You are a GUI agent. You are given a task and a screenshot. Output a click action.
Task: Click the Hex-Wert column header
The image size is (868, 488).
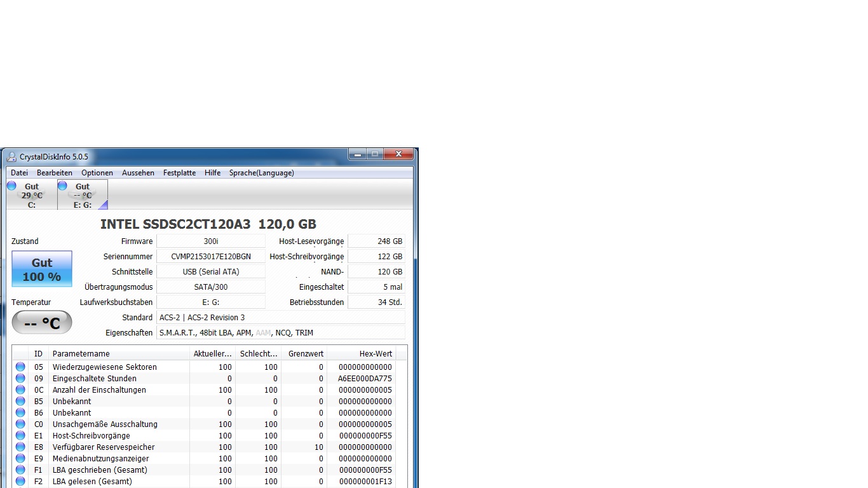tap(361, 354)
